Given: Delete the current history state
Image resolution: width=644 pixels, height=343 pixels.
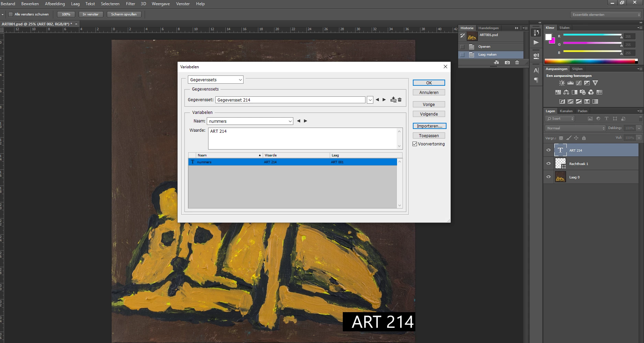Looking at the screenshot, I should [x=517, y=62].
